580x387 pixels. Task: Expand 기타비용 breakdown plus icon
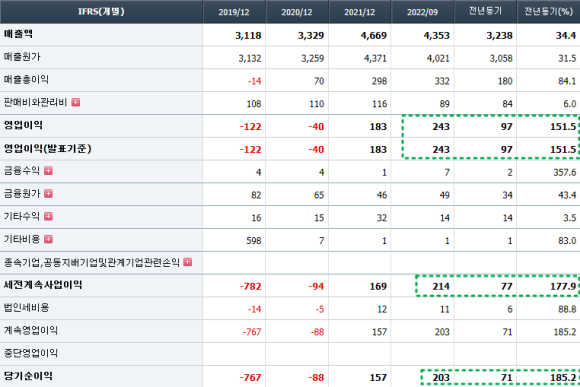coord(48,239)
